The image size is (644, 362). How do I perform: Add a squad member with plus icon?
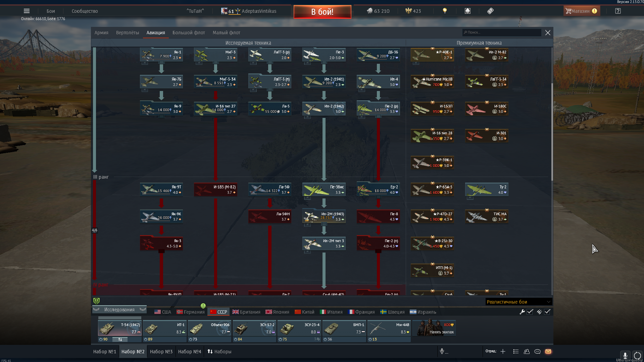pos(503,352)
